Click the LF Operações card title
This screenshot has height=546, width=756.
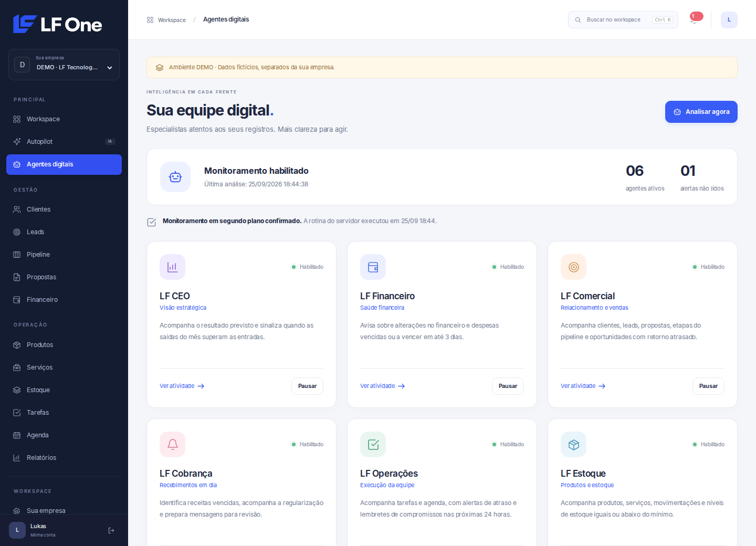tap(389, 474)
